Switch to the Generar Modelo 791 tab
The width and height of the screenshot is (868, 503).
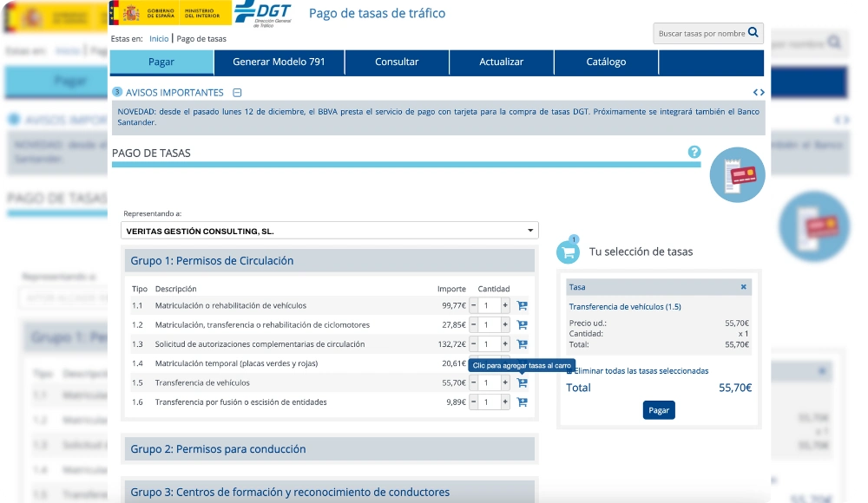pos(279,62)
